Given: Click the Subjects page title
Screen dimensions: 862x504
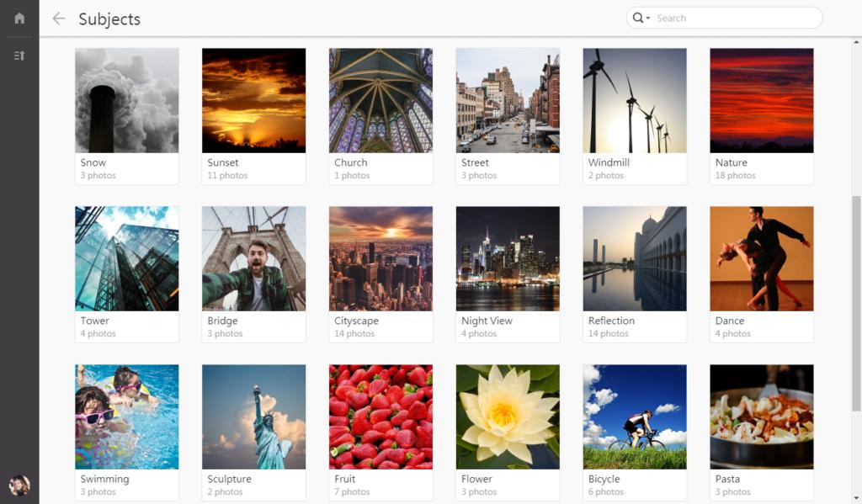Looking at the screenshot, I should [x=109, y=19].
